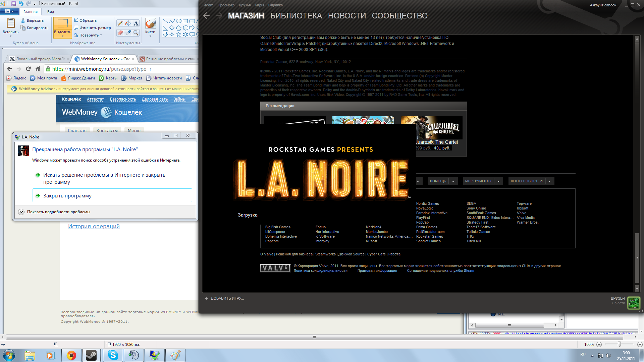The width and height of the screenshot is (644, 362).
Task: Open Chrome from the Windows taskbar
Action: point(71,355)
